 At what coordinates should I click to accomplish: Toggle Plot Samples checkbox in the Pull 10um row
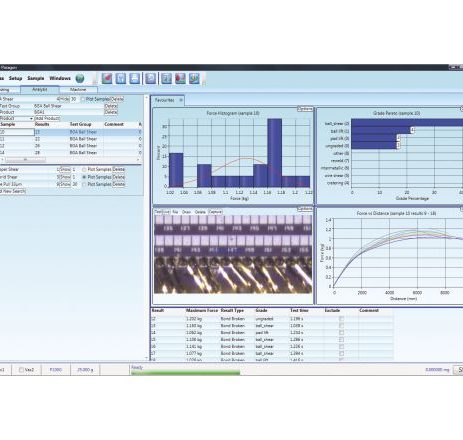click(84, 184)
